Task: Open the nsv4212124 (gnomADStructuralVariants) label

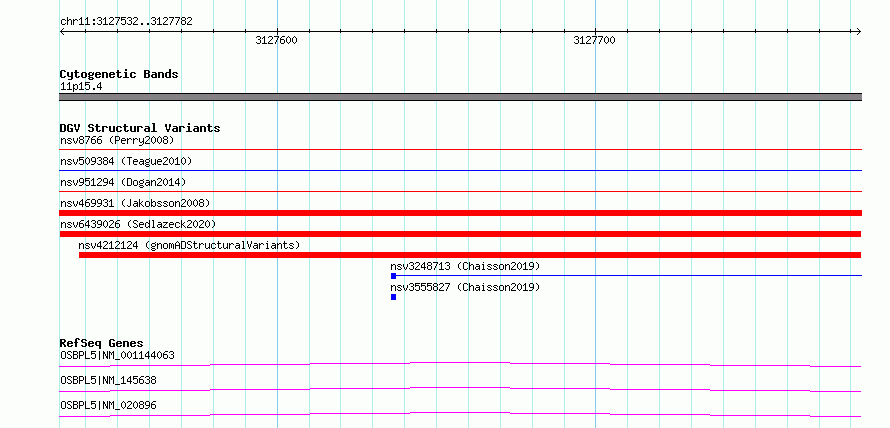Action: click(189, 245)
